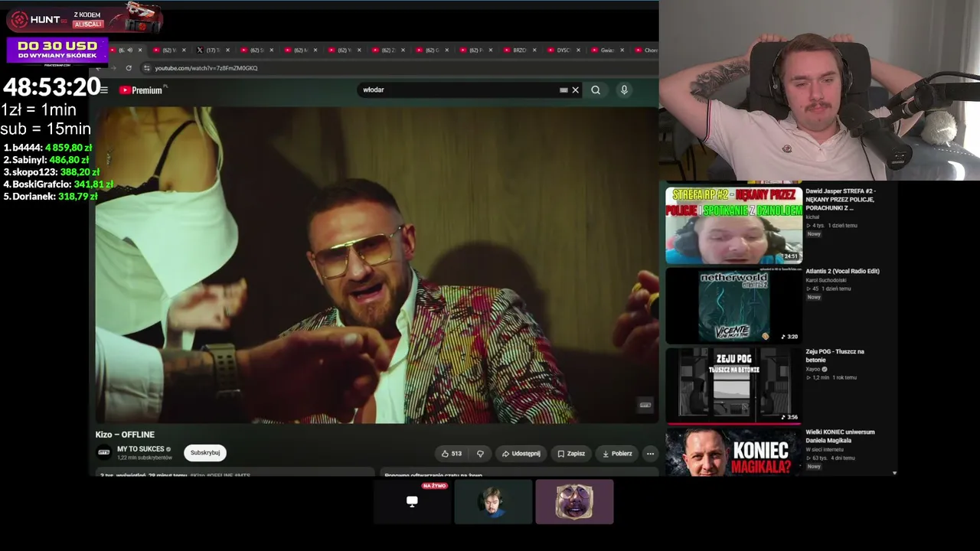Viewport: 980px width, 551px height.
Task: Open the Atlantis 2 netherworld thumbnail
Action: pyautogui.click(x=733, y=305)
